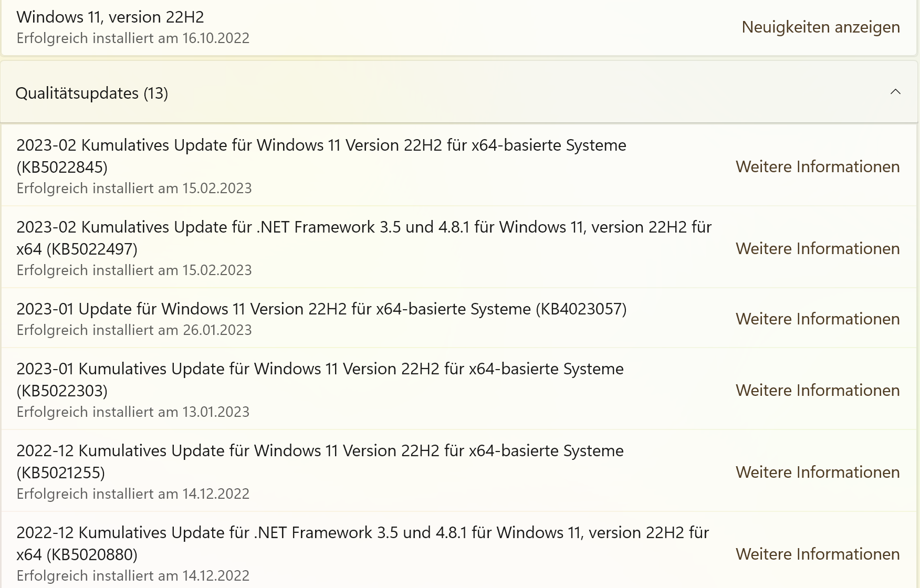Screen dimensions: 920x588
Task: Open Weitere Informationen for KB5022303
Action: pos(818,391)
